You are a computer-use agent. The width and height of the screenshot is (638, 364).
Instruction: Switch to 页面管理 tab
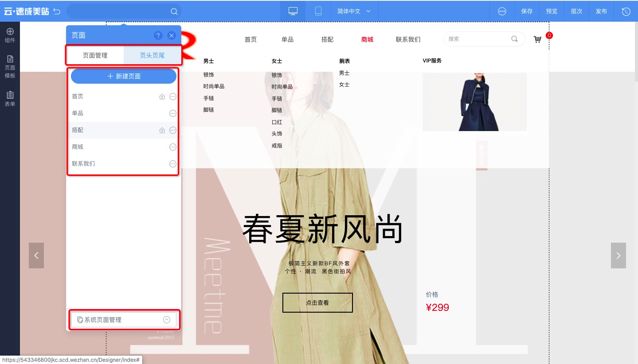[x=95, y=55]
